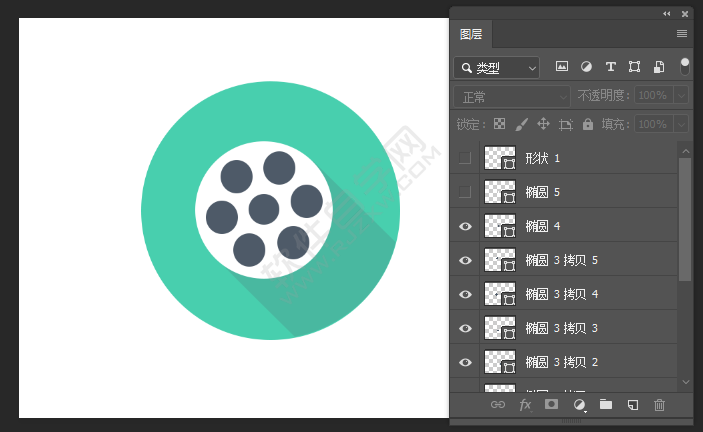Click the 填充 100% value field

pyautogui.click(x=654, y=124)
